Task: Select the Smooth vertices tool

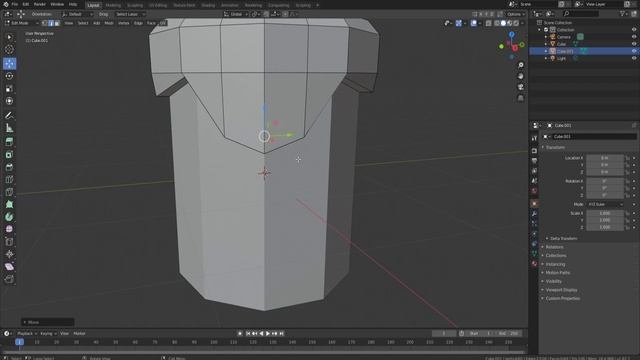Action: [9, 229]
